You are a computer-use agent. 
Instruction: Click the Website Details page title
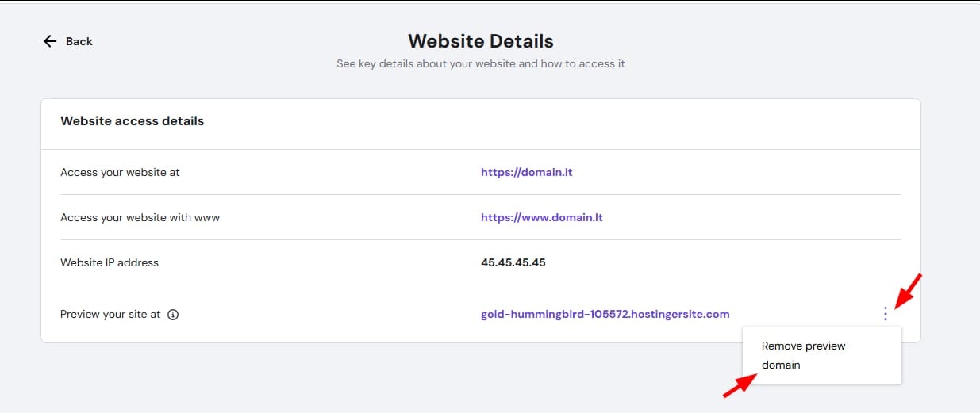pos(480,41)
